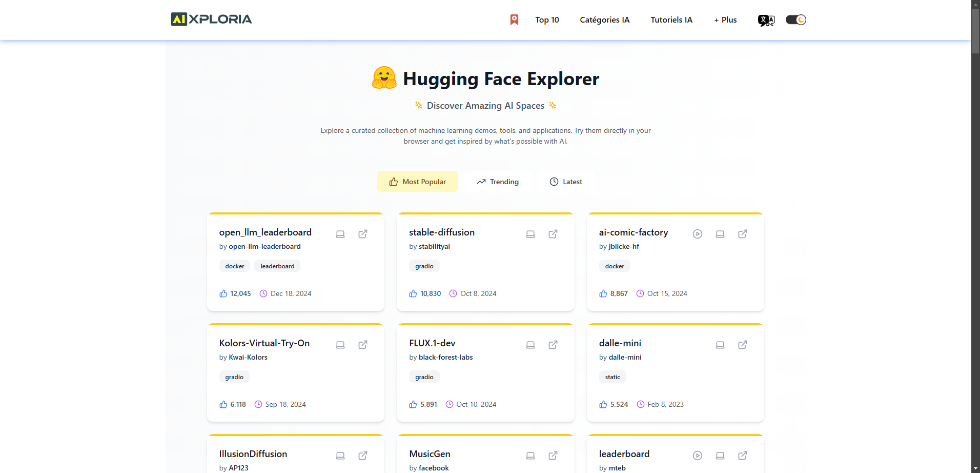Click author name black-forest-labs
The width and height of the screenshot is (980, 473).
pos(446,357)
